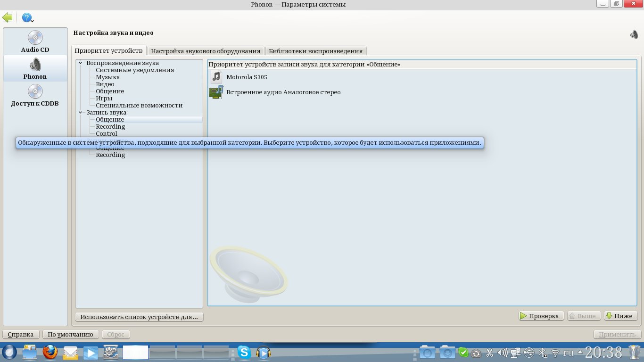This screenshot has height=362, width=644.
Task: Open the USB device notifier tray icon
Action: pos(529,353)
